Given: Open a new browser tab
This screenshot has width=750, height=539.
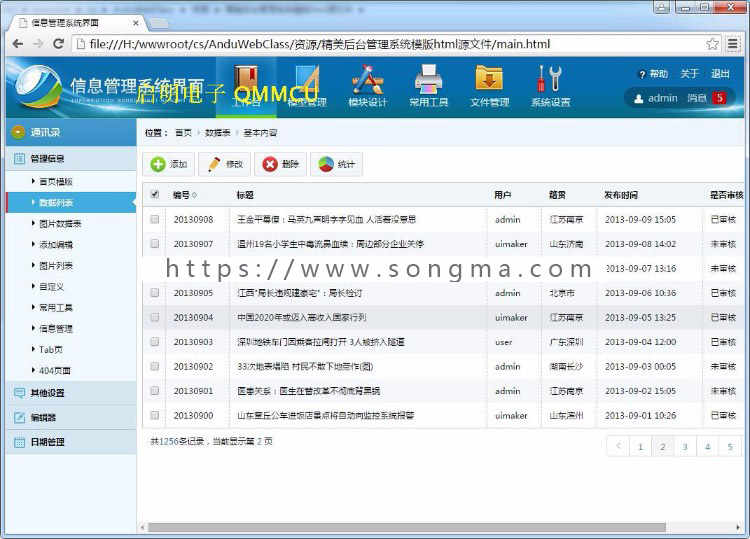Looking at the screenshot, I should 159,23.
